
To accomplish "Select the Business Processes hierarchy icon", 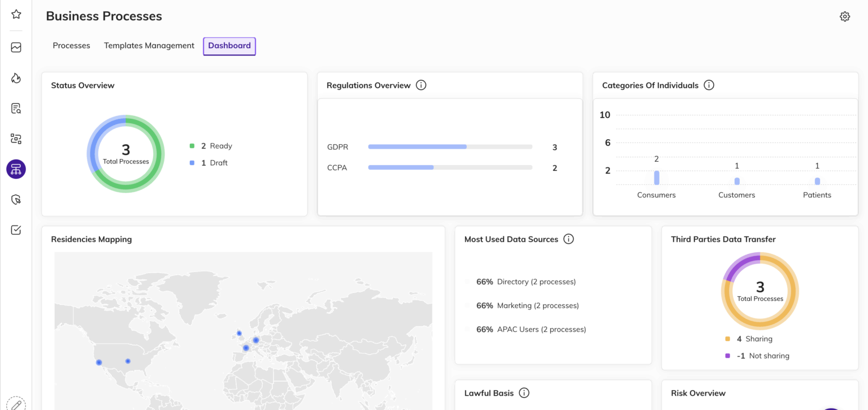I will 16,169.
